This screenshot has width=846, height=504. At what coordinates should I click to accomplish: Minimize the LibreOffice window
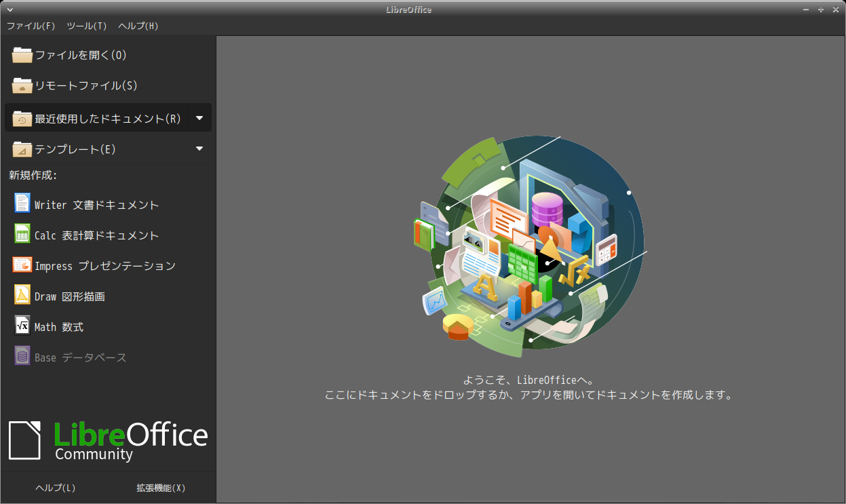(806, 9)
